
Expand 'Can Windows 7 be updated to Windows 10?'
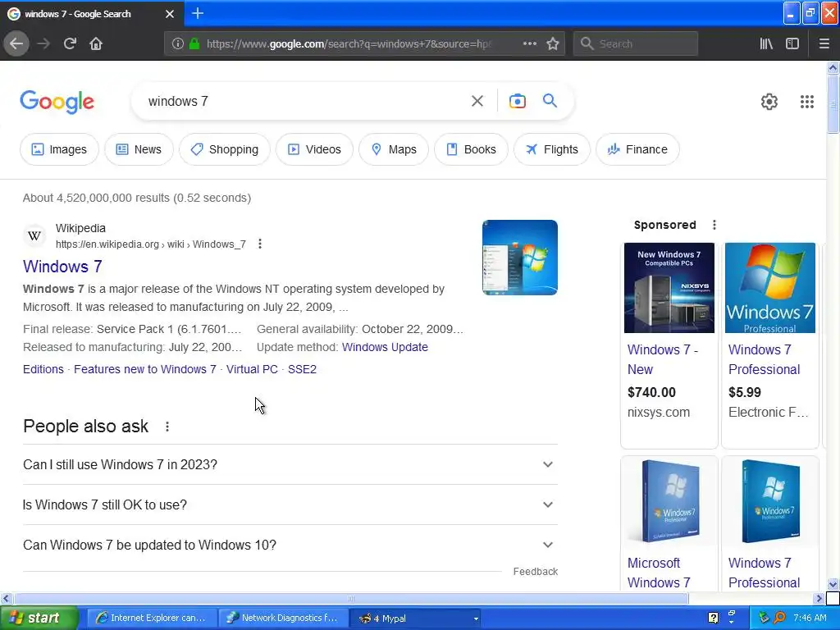290,545
